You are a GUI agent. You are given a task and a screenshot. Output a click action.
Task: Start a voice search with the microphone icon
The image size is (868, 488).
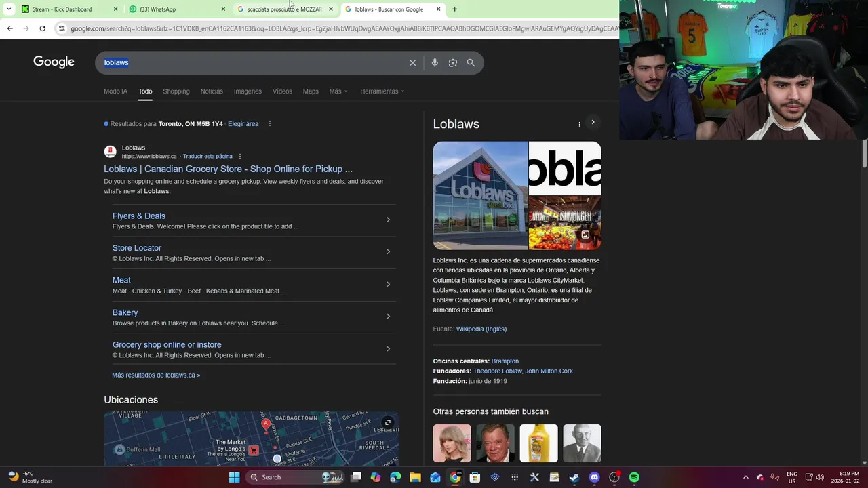(x=435, y=62)
